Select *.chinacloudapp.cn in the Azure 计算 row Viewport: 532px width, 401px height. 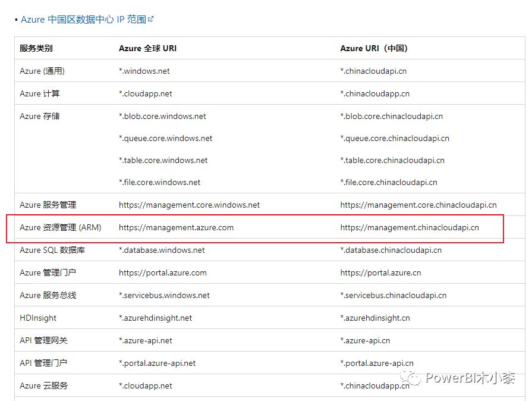[375, 94]
